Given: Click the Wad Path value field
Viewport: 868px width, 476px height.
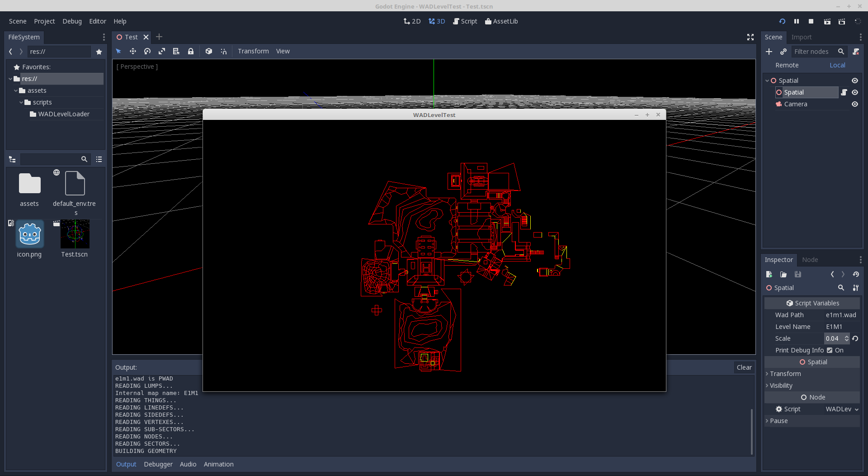Looking at the screenshot, I should pos(841,315).
